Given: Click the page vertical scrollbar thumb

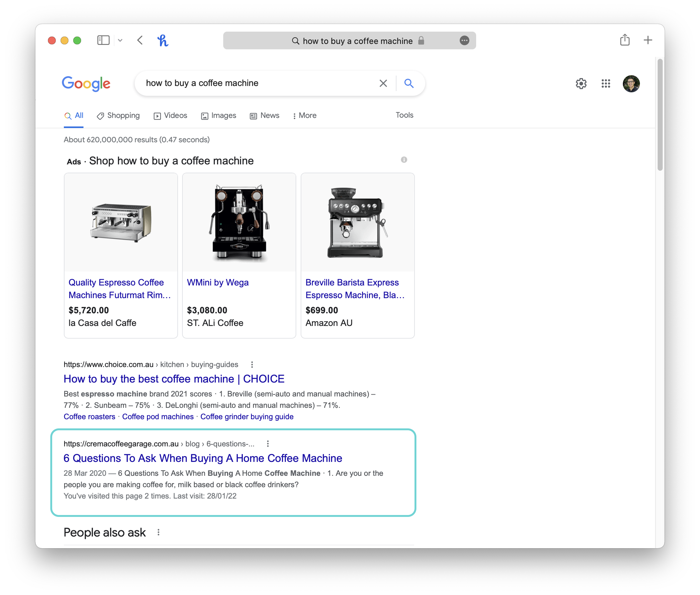Looking at the screenshot, I should coord(660,115).
